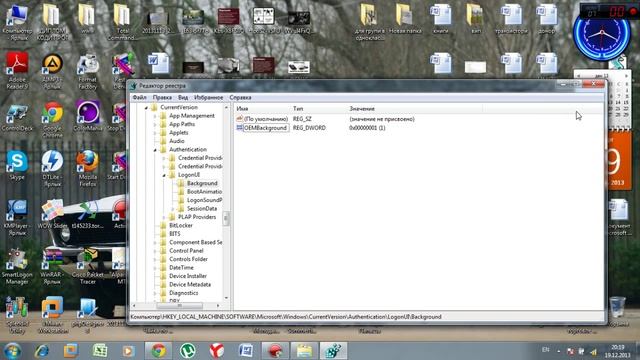The height and width of the screenshot is (360, 640).
Task: Click the tree pane vertical scrollbar thumb
Action: pyautogui.click(x=226, y=219)
